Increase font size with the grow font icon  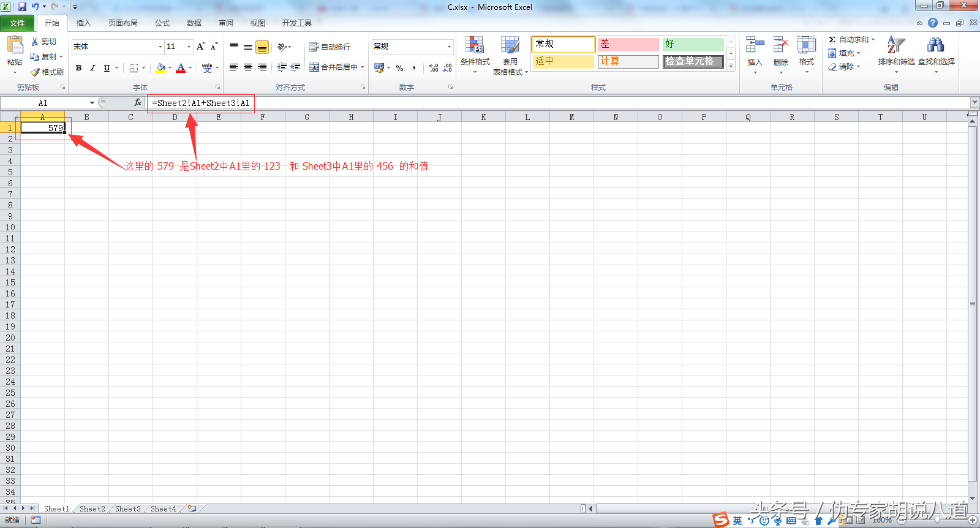coord(200,47)
